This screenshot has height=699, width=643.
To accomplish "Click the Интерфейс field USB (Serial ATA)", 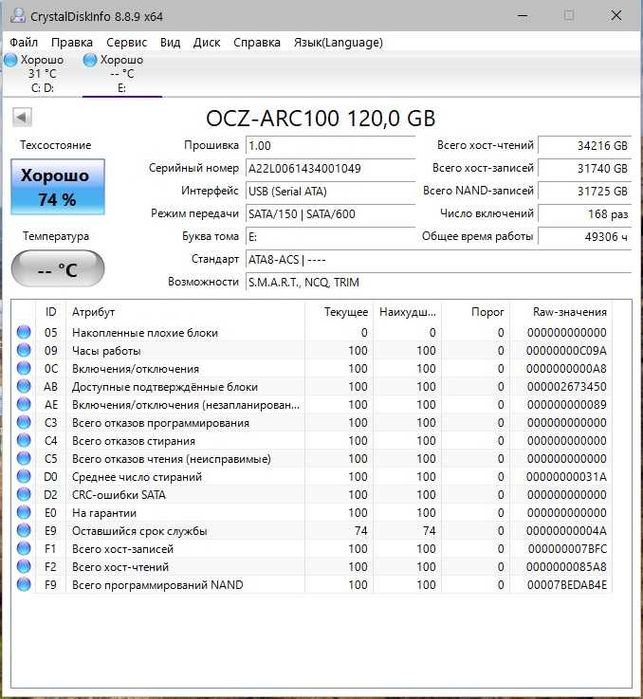I will pos(330,191).
